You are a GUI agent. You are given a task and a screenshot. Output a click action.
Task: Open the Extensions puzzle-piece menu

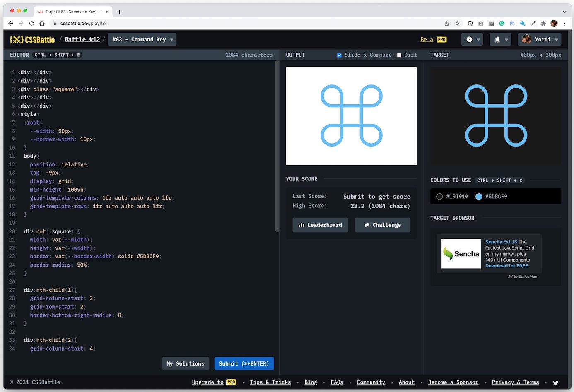coord(543,24)
